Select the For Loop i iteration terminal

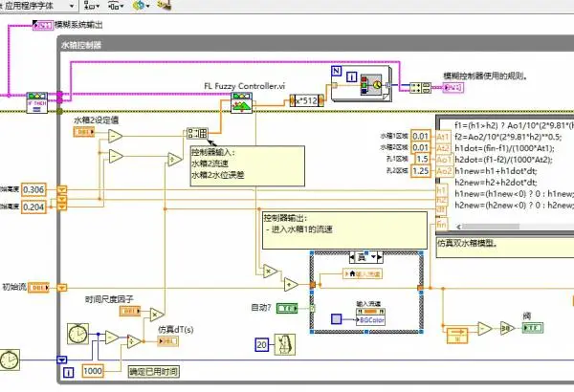(352, 76)
